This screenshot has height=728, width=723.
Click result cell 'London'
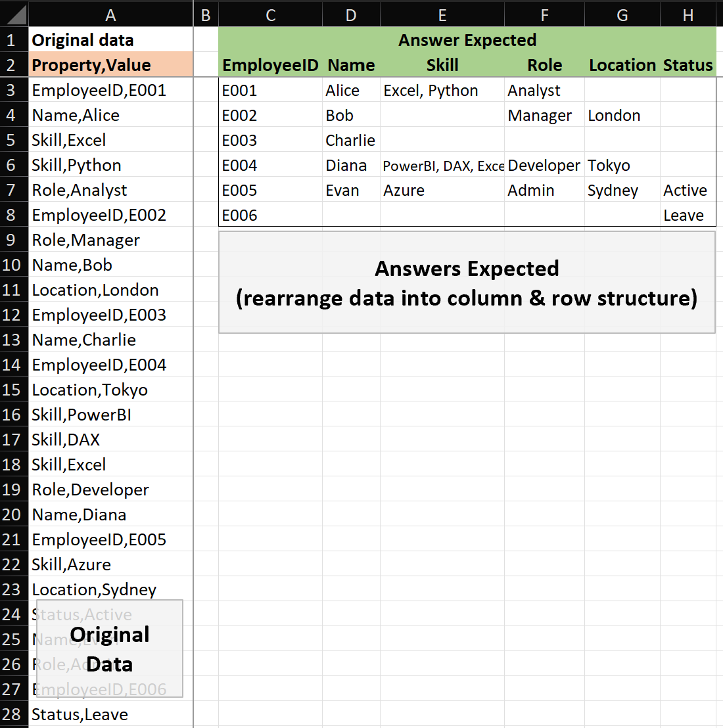coord(622,115)
